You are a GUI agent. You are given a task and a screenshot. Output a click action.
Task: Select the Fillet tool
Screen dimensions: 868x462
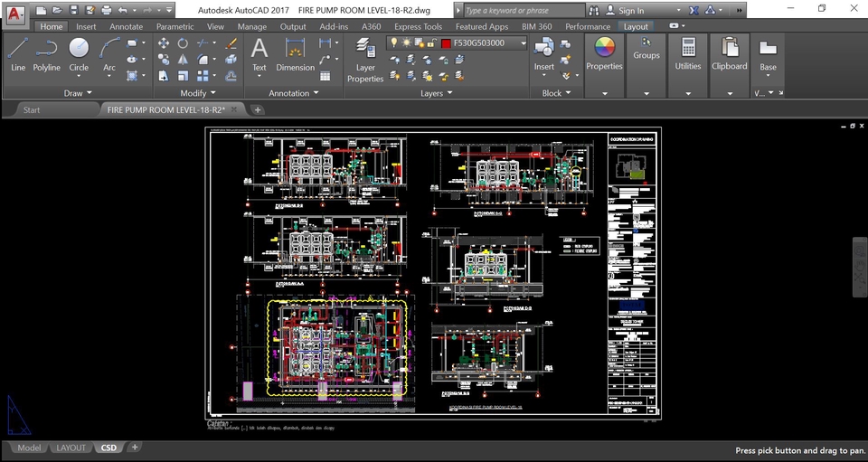click(203, 59)
